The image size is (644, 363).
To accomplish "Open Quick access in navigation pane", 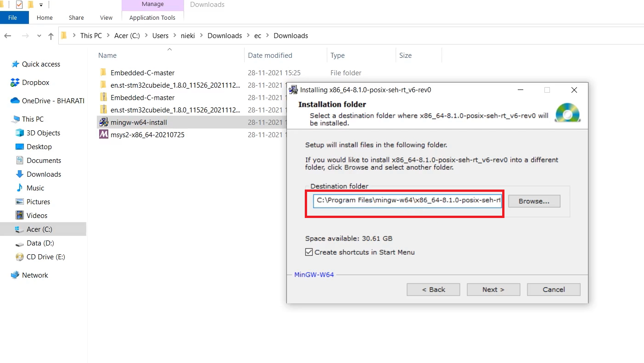I will (41, 64).
